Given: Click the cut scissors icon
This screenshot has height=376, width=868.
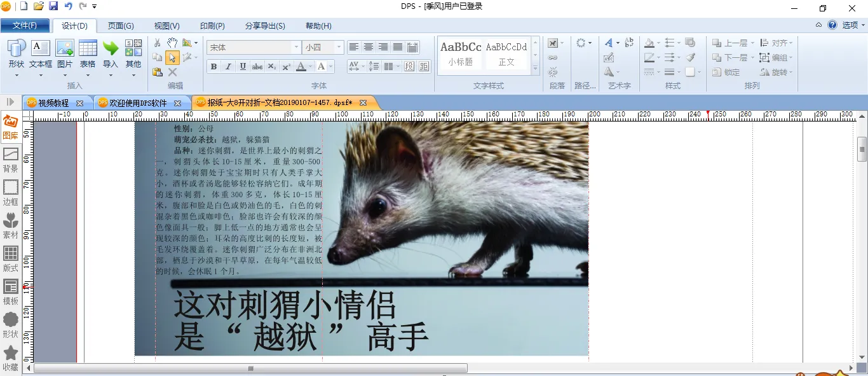Looking at the screenshot, I should click(158, 43).
